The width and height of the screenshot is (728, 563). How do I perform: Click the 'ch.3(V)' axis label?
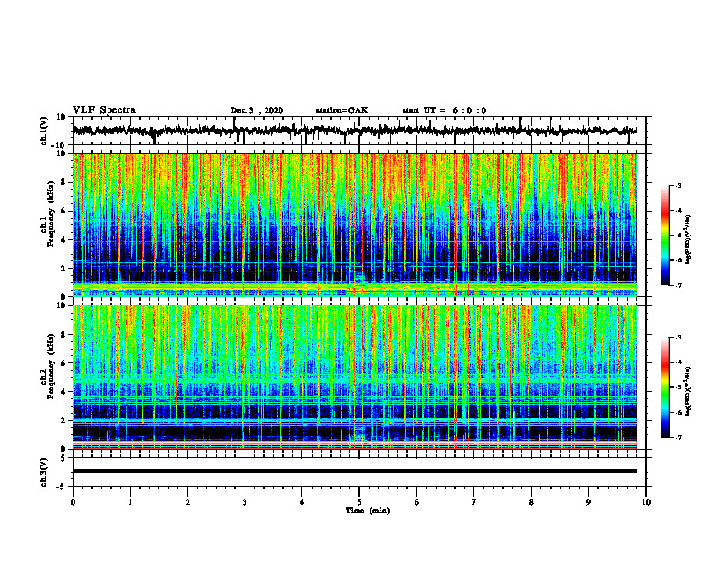click(x=43, y=472)
